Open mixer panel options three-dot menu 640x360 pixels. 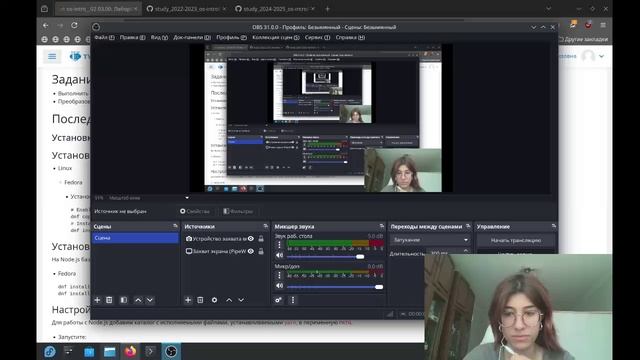pyautogui.click(x=293, y=300)
